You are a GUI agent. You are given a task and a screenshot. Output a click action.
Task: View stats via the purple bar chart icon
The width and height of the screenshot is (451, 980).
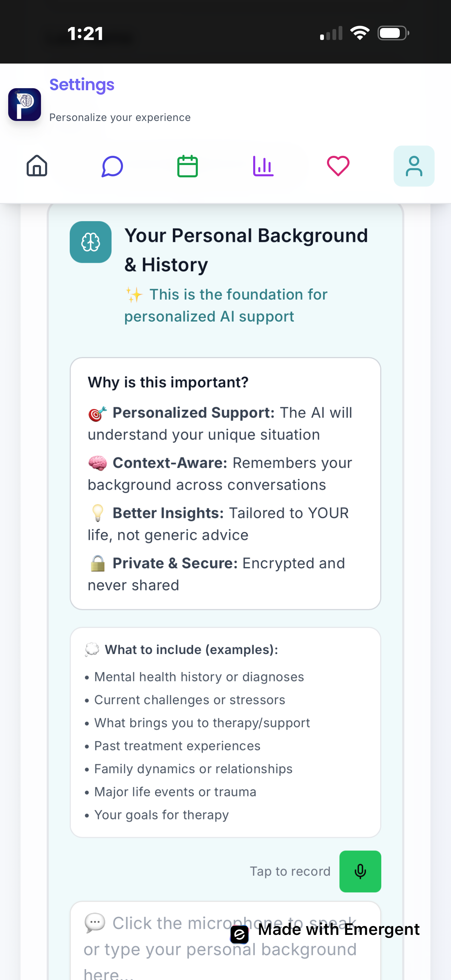pos(263,166)
